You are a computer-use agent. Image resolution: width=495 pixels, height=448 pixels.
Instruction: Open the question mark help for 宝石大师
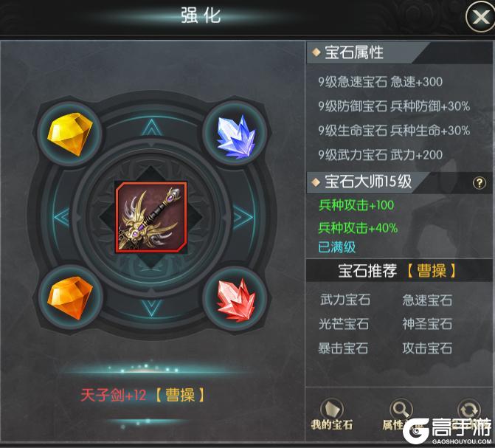coord(480,183)
